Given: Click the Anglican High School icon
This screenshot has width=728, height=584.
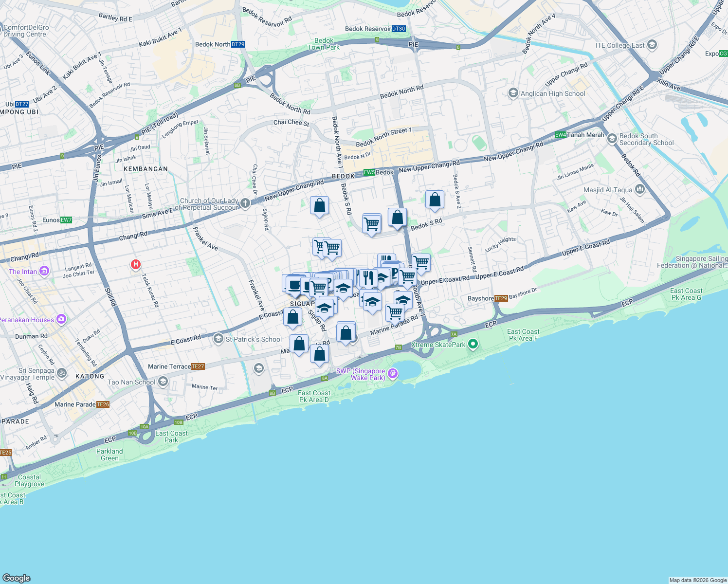Looking at the screenshot, I should pyautogui.click(x=513, y=93).
